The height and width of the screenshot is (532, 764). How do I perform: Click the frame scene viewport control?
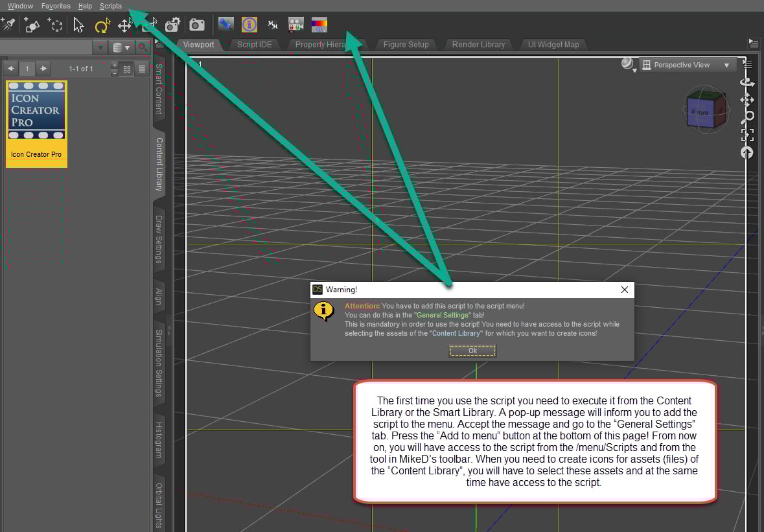(x=747, y=134)
